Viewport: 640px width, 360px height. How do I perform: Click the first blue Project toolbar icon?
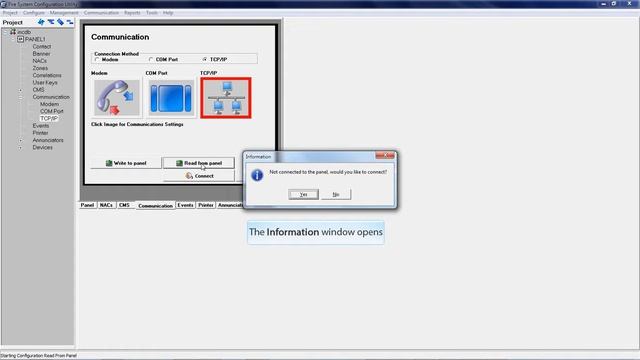(x=41, y=22)
